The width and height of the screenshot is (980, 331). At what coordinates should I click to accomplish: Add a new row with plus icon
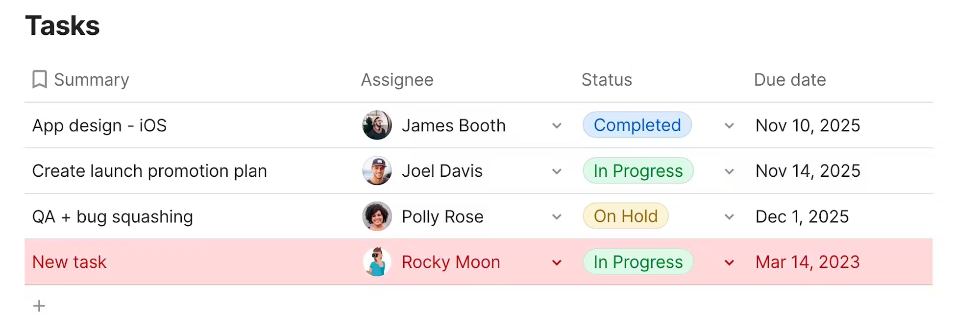click(x=39, y=306)
